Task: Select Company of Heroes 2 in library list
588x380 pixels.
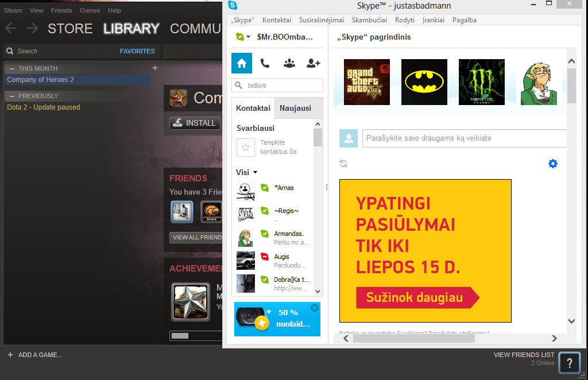Action: [x=78, y=80]
